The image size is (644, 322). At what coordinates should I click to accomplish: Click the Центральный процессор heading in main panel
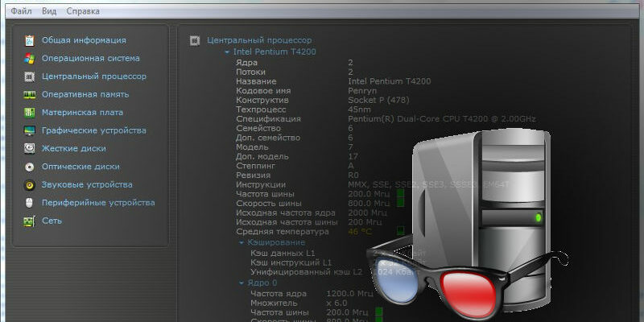click(259, 40)
